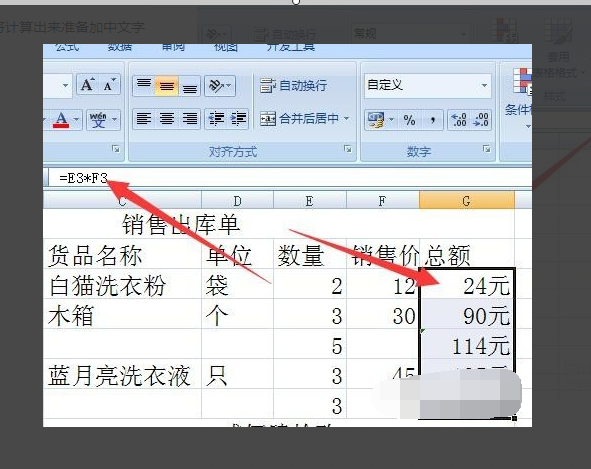Apply comma thousands separator style
The image size is (591, 469).
[432, 120]
